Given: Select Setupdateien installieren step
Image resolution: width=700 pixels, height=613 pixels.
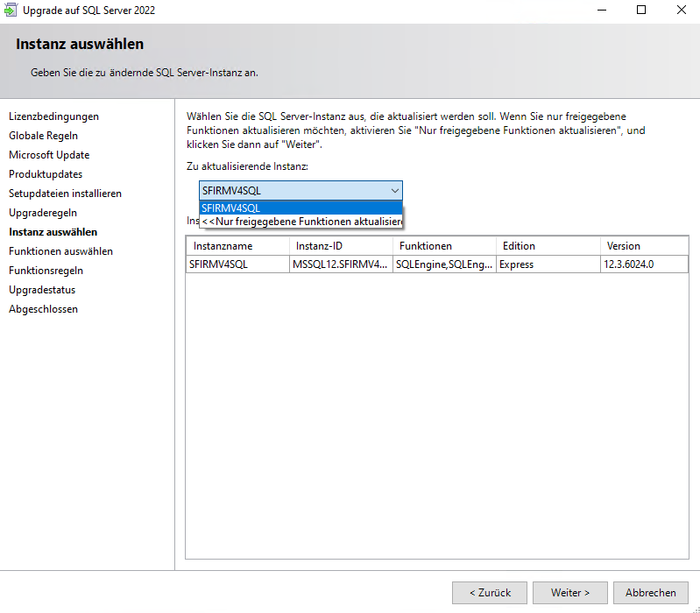Looking at the screenshot, I should [65, 194].
